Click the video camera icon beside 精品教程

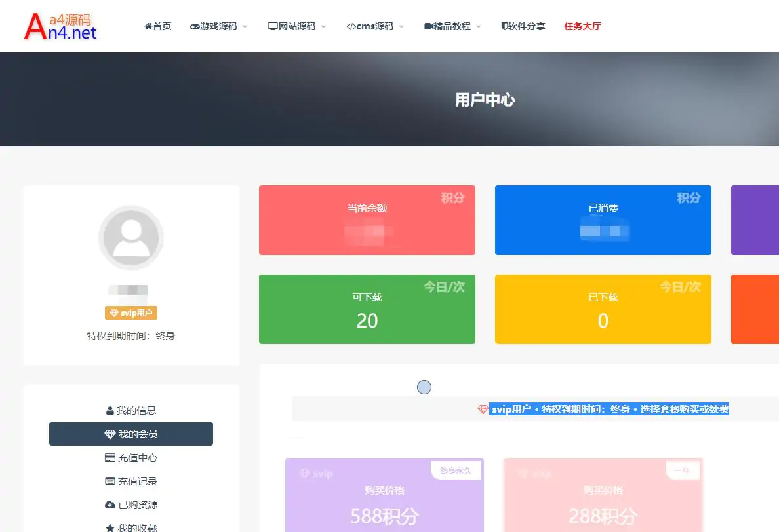429,26
